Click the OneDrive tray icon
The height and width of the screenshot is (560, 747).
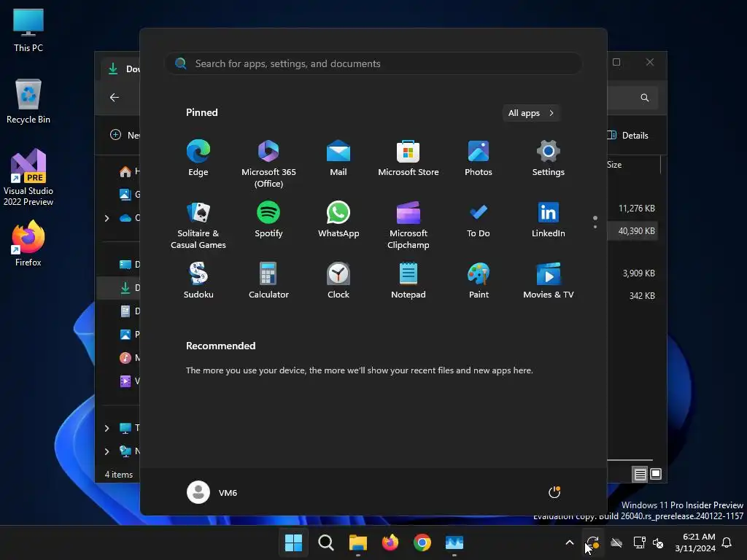pyautogui.click(x=616, y=542)
